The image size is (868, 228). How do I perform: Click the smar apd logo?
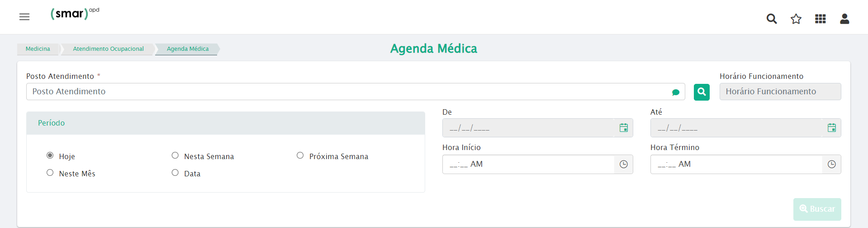pyautogui.click(x=75, y=14)
